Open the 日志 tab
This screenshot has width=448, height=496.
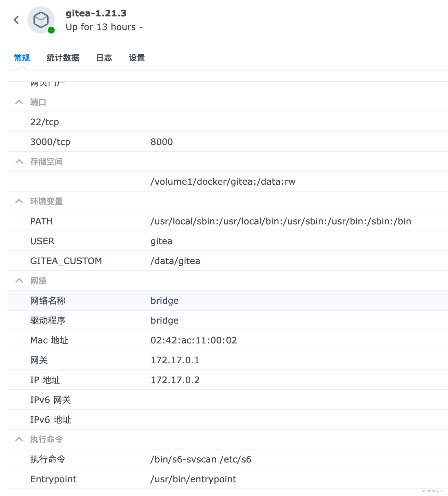(104, 58)
